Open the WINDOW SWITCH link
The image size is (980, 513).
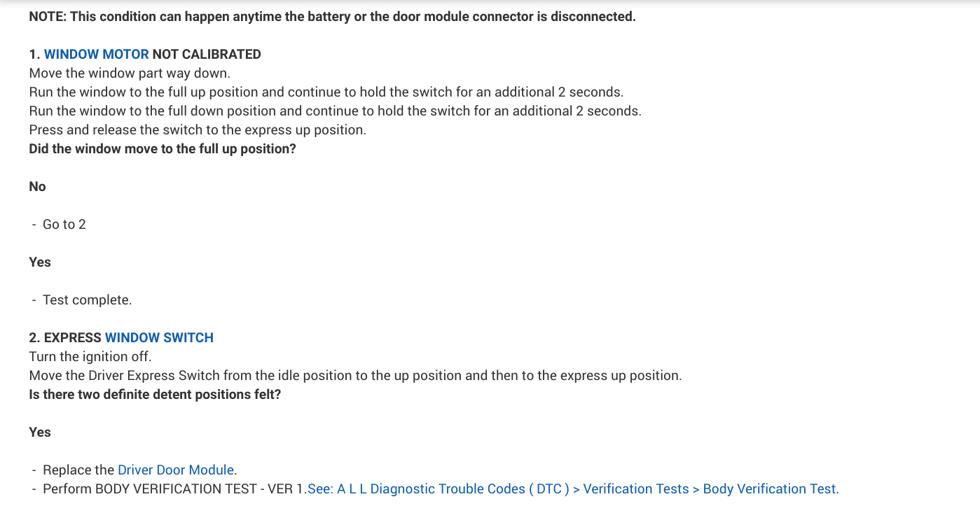[x=159, y=337]
